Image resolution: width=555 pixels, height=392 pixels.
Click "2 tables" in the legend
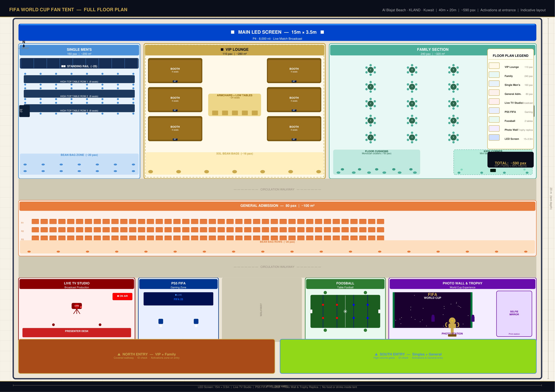pos(529,121)
